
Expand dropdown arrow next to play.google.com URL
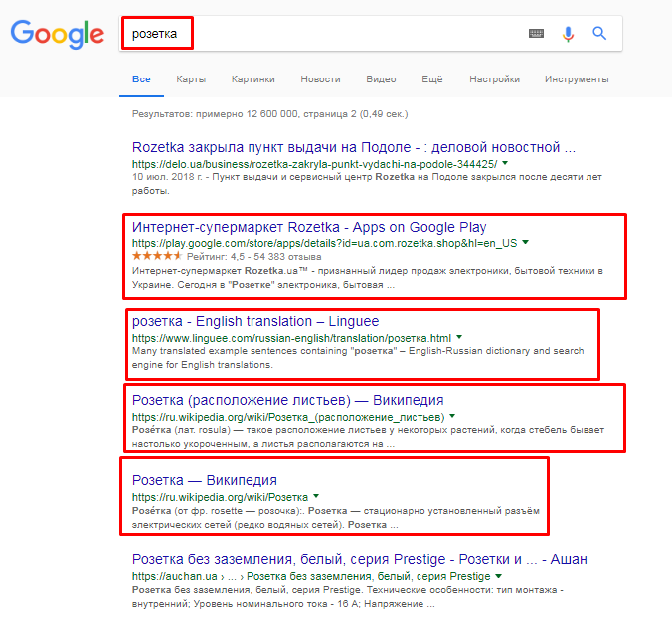(526, 242)
